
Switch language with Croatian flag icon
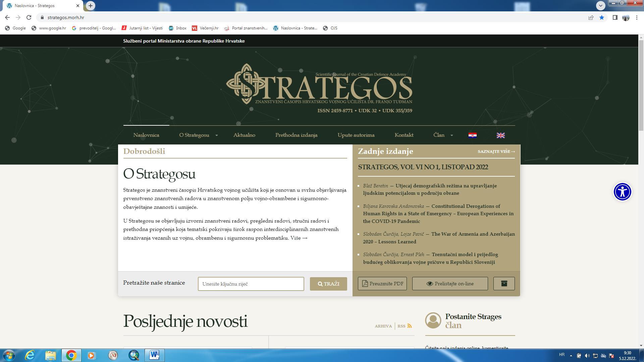[x=473, y=135]
